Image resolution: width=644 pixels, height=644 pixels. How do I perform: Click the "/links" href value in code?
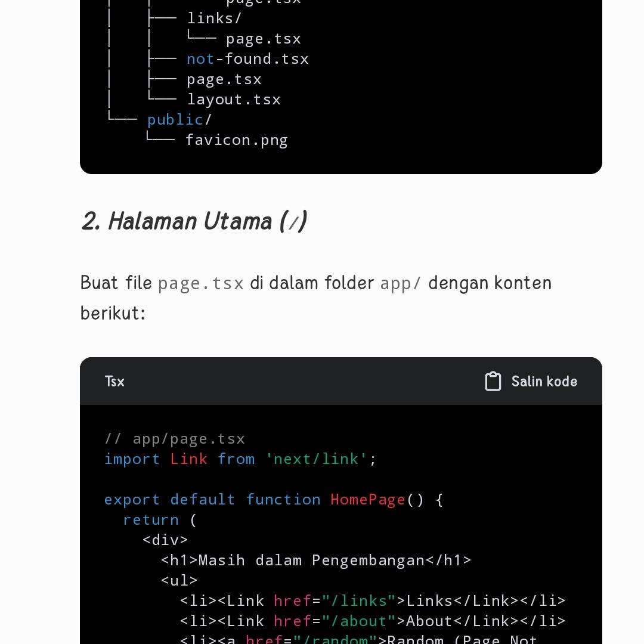(x=359, y=601)
